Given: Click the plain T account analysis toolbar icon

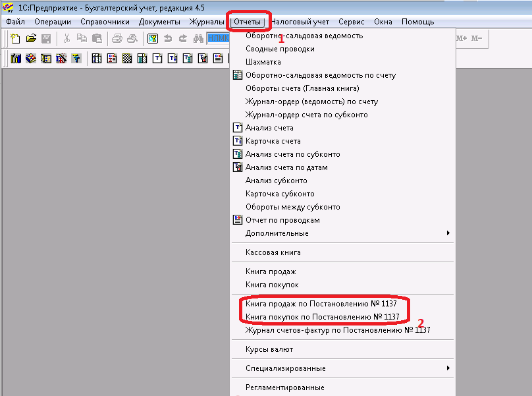Looking at the screenshot, I should pos(157,59).
